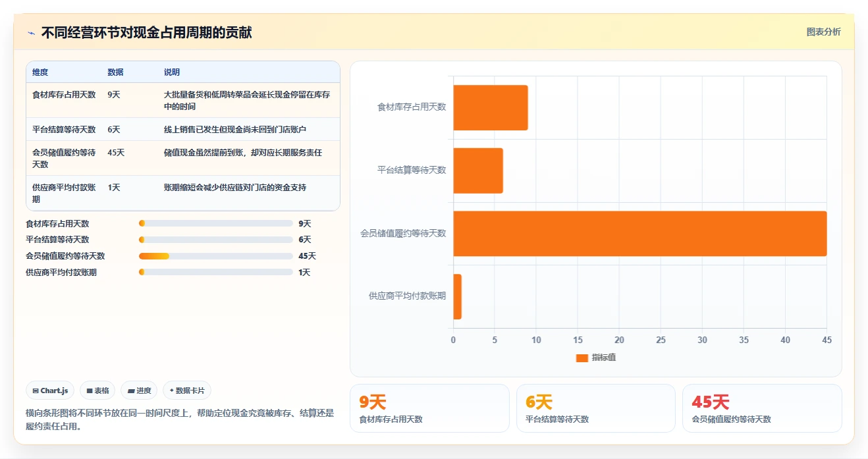
Task: Open the orange 9天 stat card
Action: tap(429, 408)
